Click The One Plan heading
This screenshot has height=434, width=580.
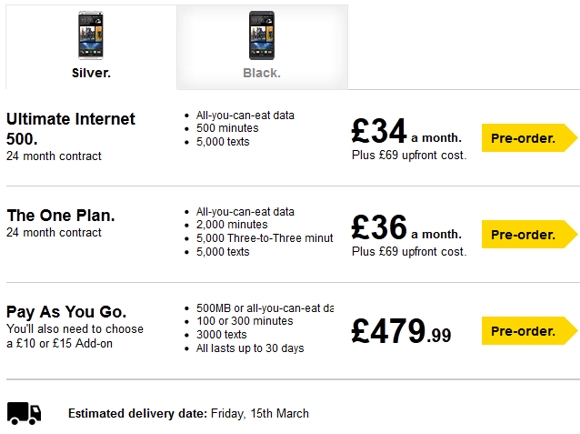(x=61, y=215)
